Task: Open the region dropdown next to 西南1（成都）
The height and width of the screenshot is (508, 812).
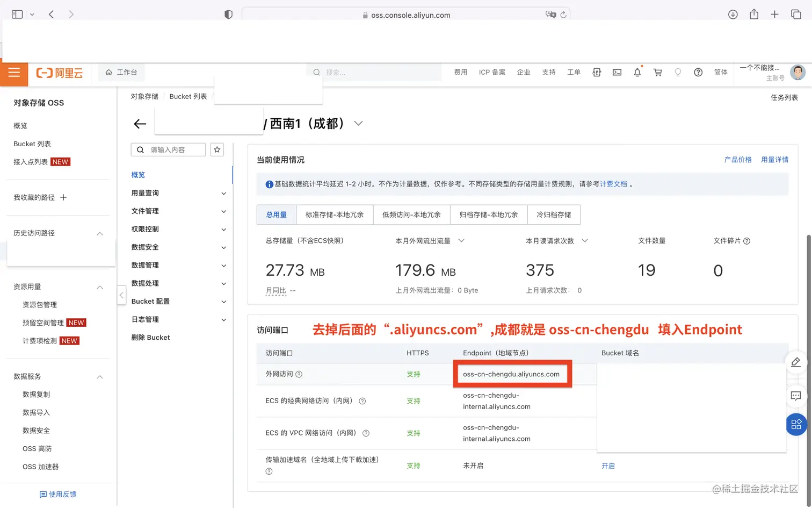Action: pyautogui.click(x=358, y=123)
